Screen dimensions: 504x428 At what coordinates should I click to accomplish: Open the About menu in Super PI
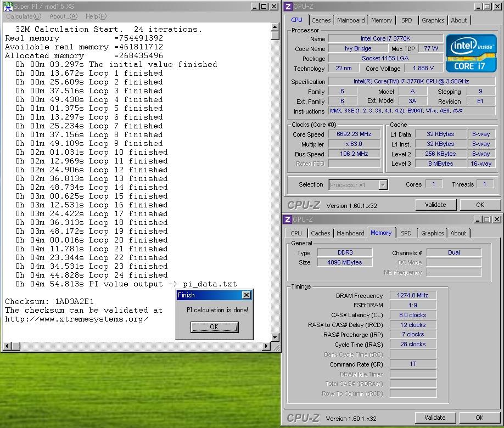coord(63,16)
